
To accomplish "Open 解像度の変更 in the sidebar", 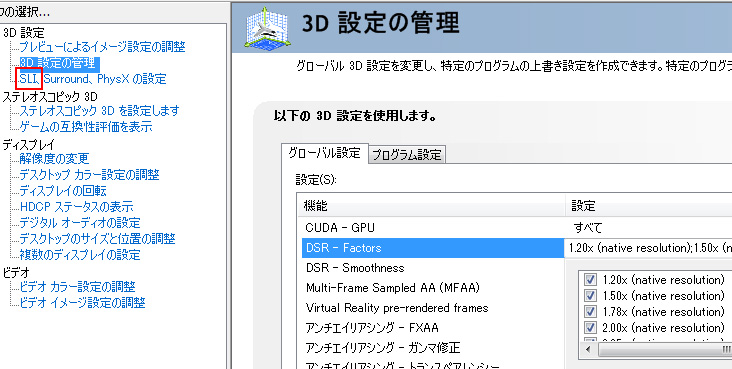I will tap(54, 159).
